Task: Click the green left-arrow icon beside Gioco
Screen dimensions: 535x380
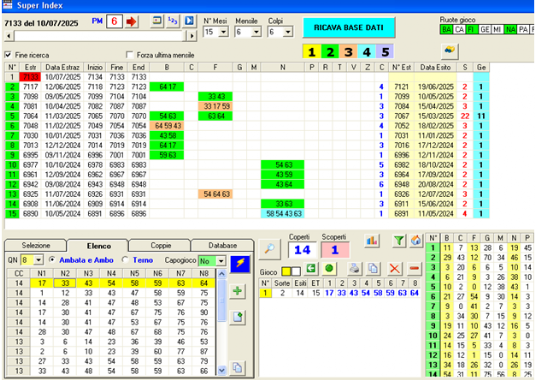Action: [x=311, y=269]
